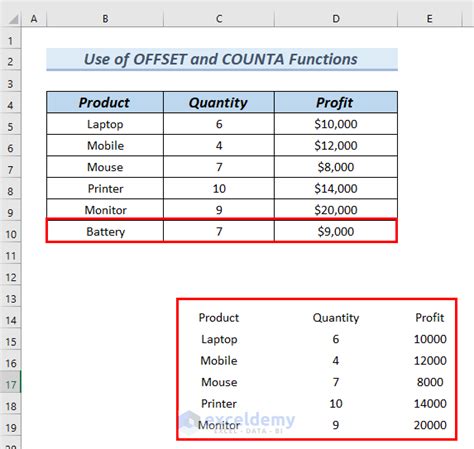
Task: Select column C header
Action: tap(219, 19)
